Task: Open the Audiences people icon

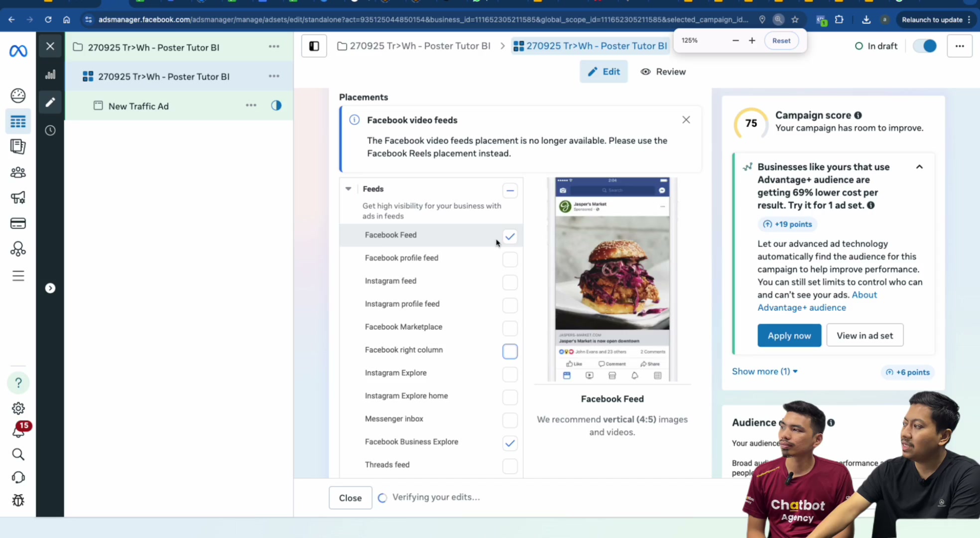Action: [18, 172]
